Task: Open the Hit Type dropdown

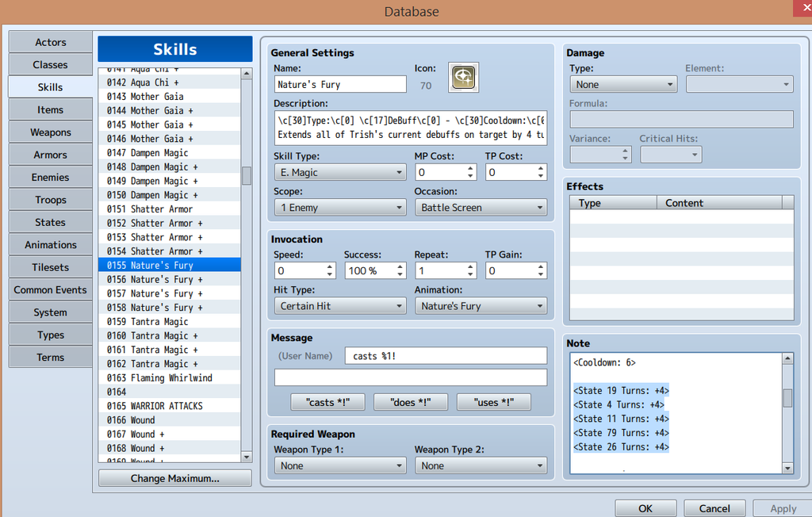Action: 339,306
